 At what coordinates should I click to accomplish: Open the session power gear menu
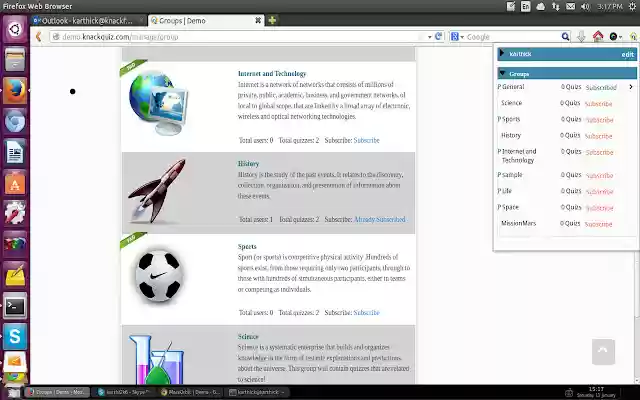coord(632,6)
